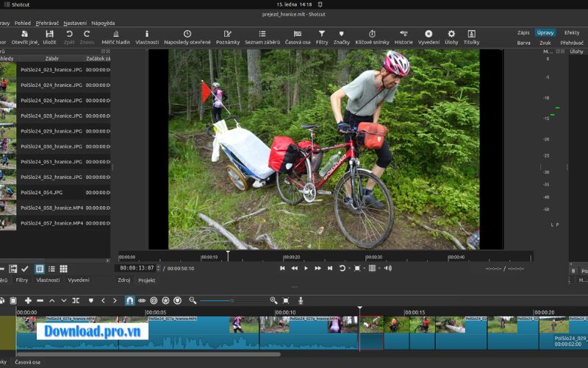Switch to Efekty layout button
588x368 pixels.
point(571,32)
